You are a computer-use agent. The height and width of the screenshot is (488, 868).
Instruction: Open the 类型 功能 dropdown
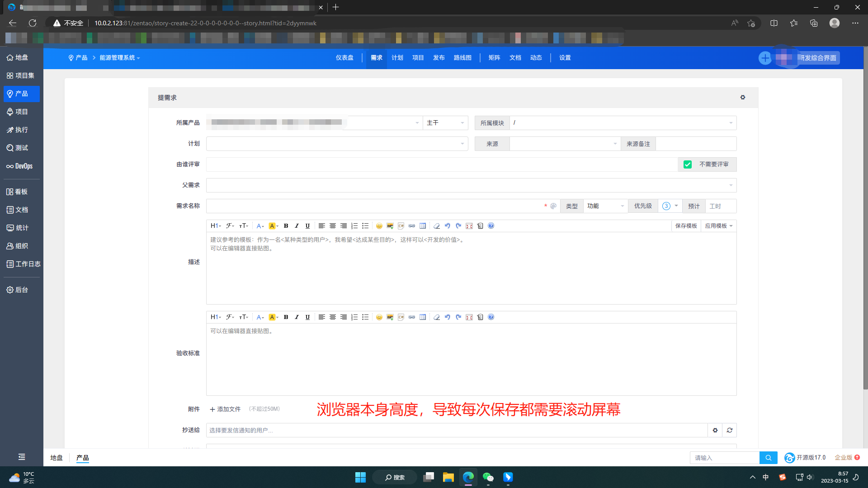tap(605, 206)
